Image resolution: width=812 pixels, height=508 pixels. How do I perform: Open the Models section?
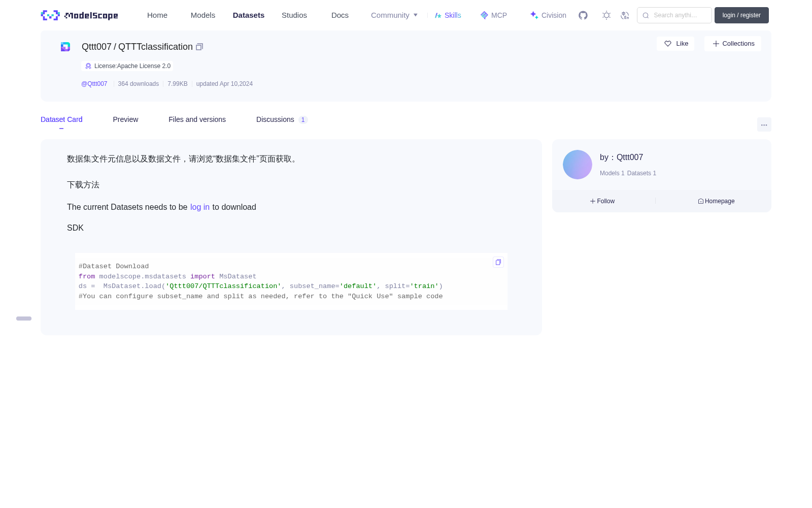[x=203, y=15]
